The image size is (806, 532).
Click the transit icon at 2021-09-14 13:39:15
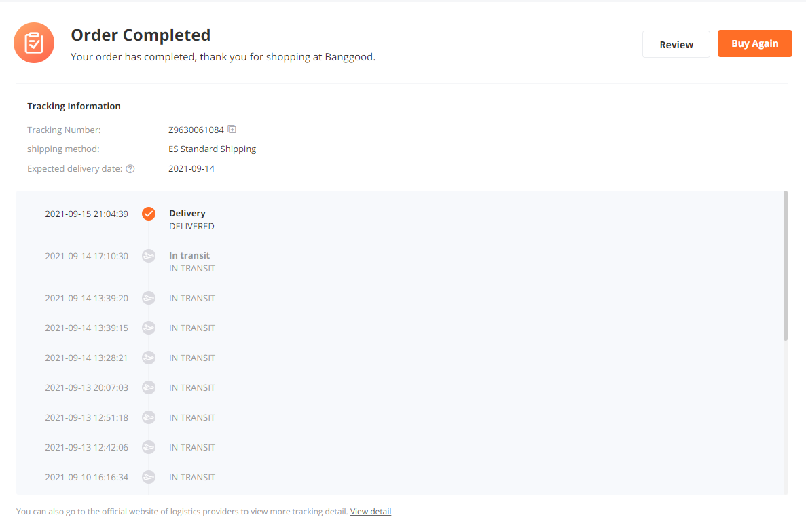pyautogui.click(x=149, y=328)
